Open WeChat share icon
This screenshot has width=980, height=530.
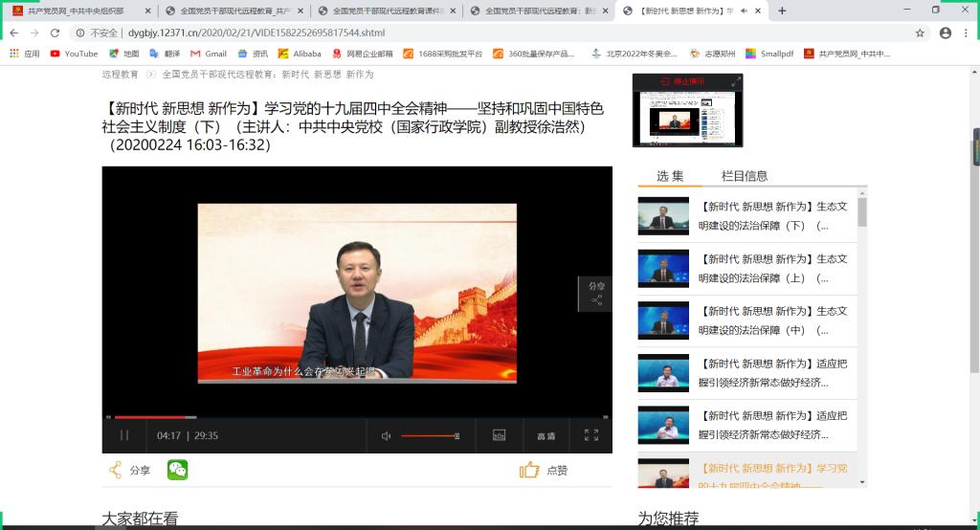click(x=177, y=470)
